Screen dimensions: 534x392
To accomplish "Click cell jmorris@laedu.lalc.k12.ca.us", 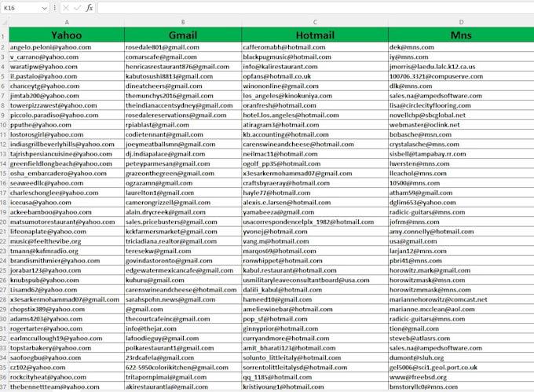I will click(x=461, y=67).
